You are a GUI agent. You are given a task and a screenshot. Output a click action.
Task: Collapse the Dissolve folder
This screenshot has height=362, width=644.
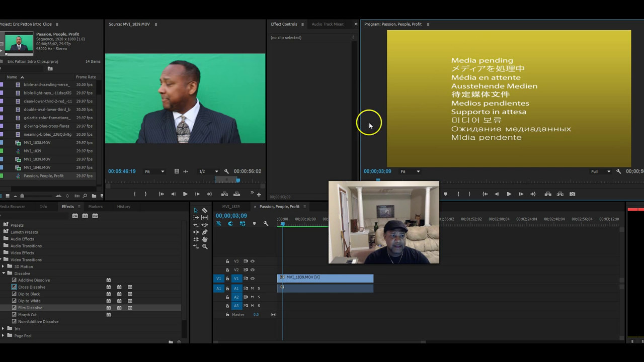[x=4, y=274]
